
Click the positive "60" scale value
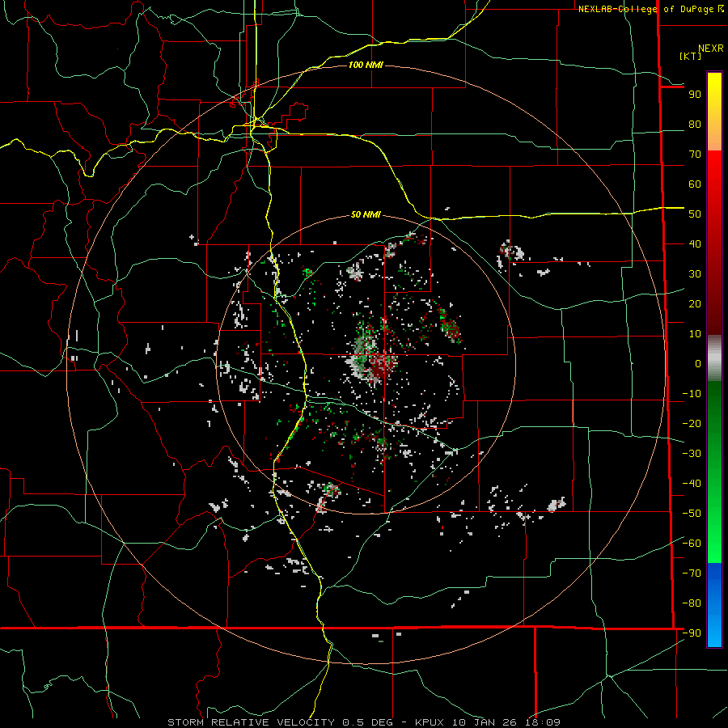[695, 184]
